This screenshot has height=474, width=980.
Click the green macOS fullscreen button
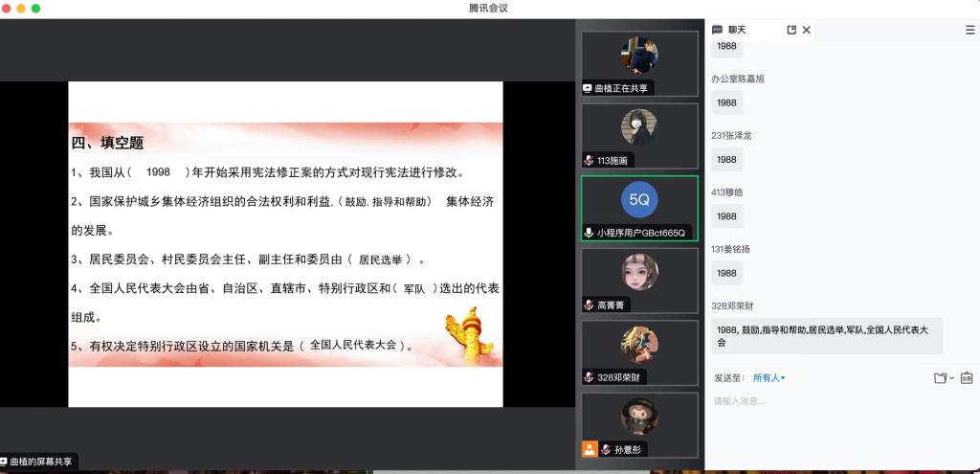click(x=36, y=8)
